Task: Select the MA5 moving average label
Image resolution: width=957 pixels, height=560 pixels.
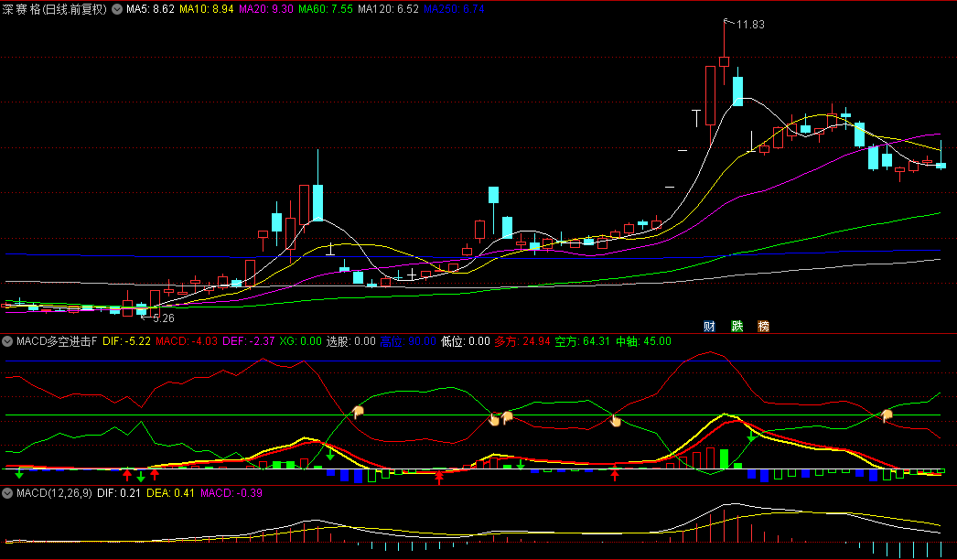Action: [150, 8]
